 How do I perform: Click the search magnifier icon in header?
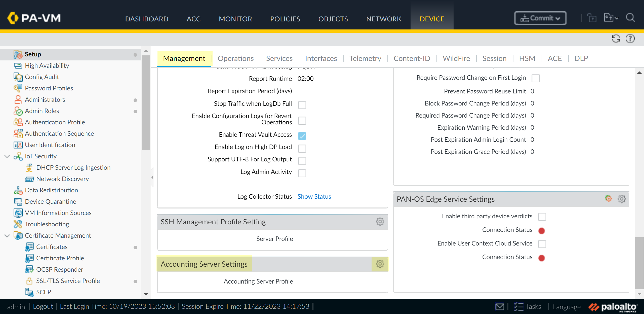[630, 18]
